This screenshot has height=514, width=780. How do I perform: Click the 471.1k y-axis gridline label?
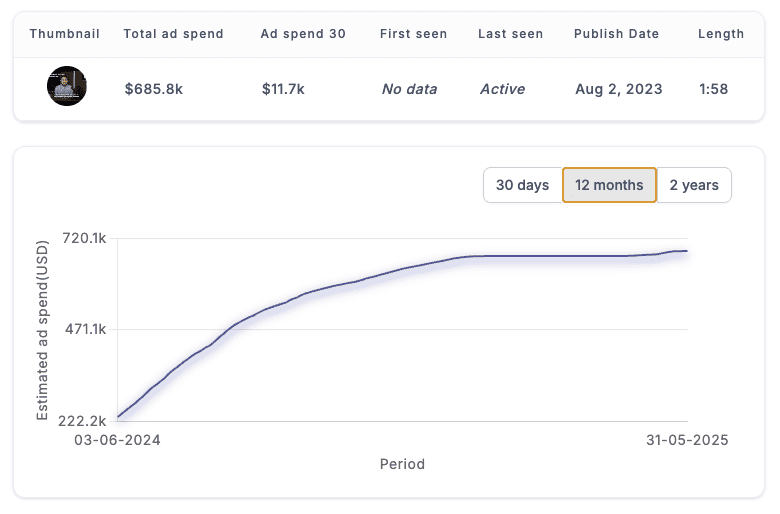tap(86, 329)
